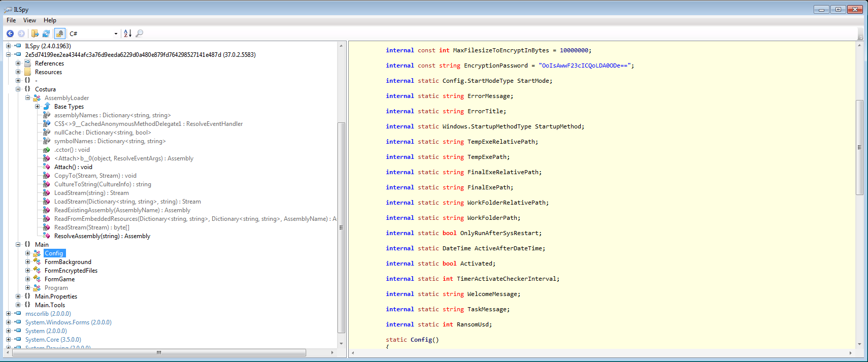Reload assemblies with the refresh icon

[x=46, y=34]
